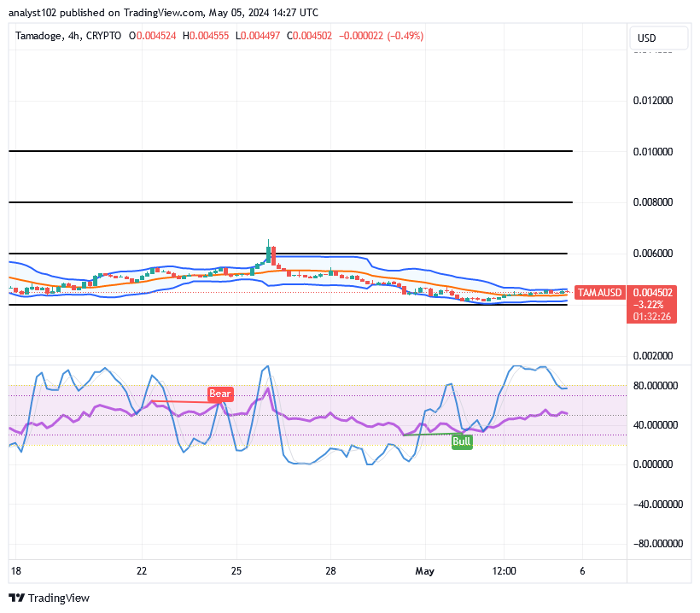Click the −80.000000 oscillator axis label

(x=658, y=543)
